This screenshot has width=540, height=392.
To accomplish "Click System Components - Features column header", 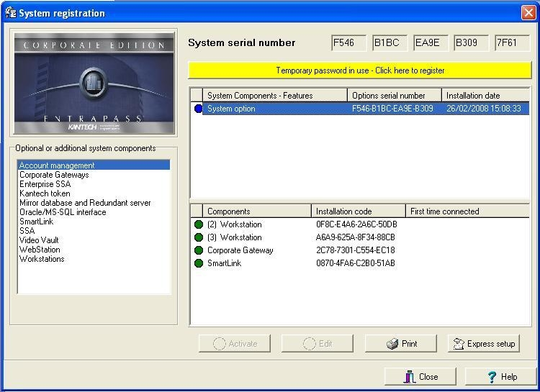I will click(275, 96).
